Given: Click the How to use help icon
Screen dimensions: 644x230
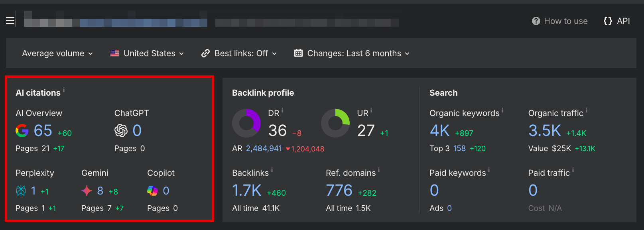Looking at the screenshot, I should [536, 21].
